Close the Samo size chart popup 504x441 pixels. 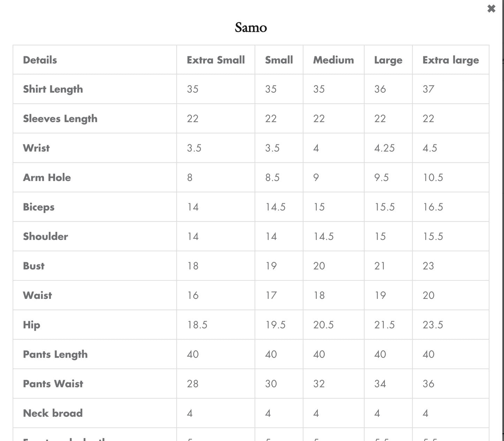coord(491,9)
